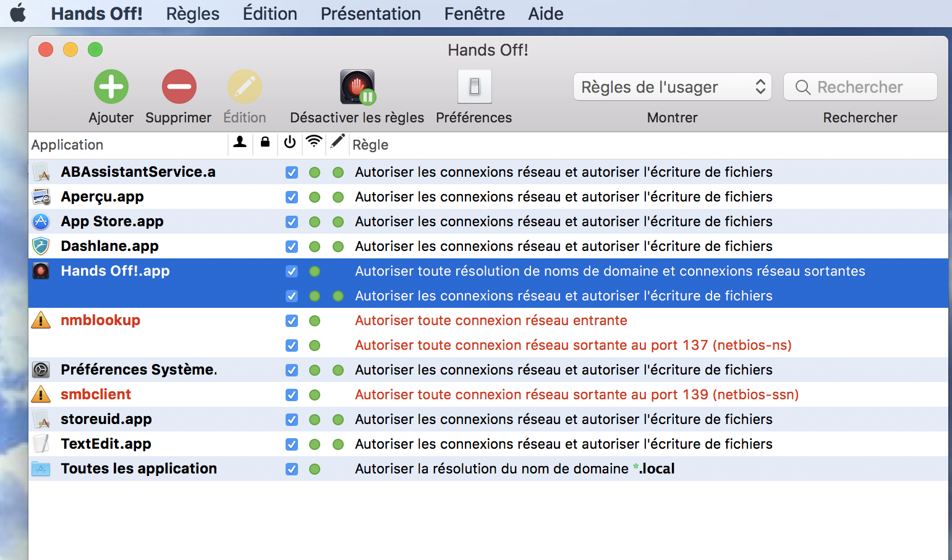952x560 pixels.
Task: Click the power enabled column header icon
Action: 290,143
